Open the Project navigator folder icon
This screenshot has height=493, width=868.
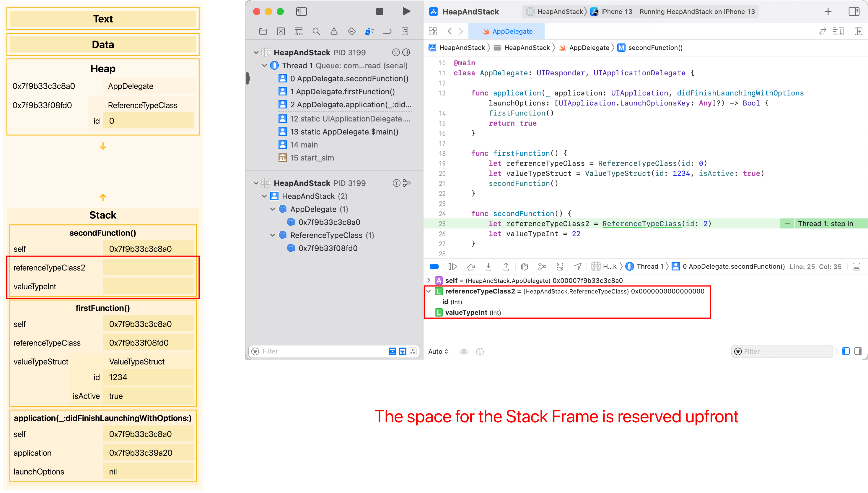(263, 31)
